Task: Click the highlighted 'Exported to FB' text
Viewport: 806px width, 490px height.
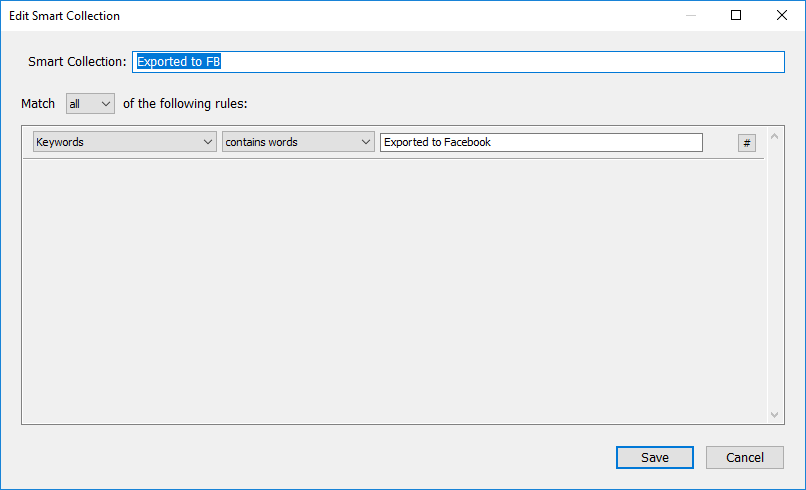Action: [x=178, y=62]
